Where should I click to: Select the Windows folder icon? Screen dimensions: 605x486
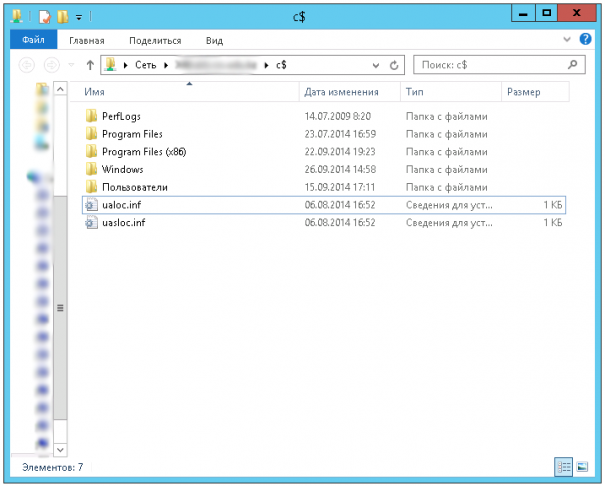tap(91, 169)
